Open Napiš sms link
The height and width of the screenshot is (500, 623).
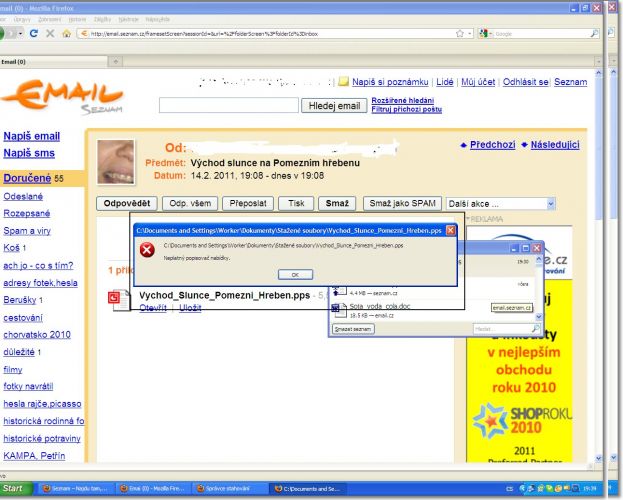click(x=29, y=153)
